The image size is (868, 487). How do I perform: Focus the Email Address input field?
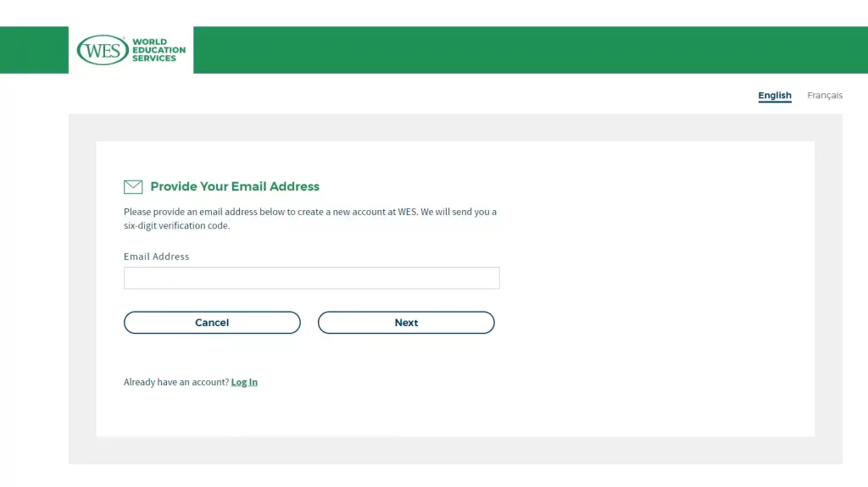312,278
